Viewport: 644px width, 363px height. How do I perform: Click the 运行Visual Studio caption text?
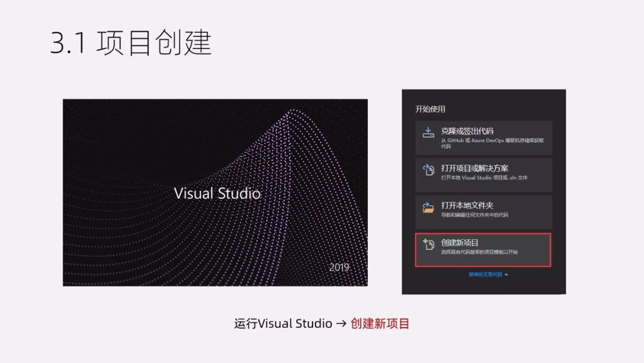[x=283, y=324]
